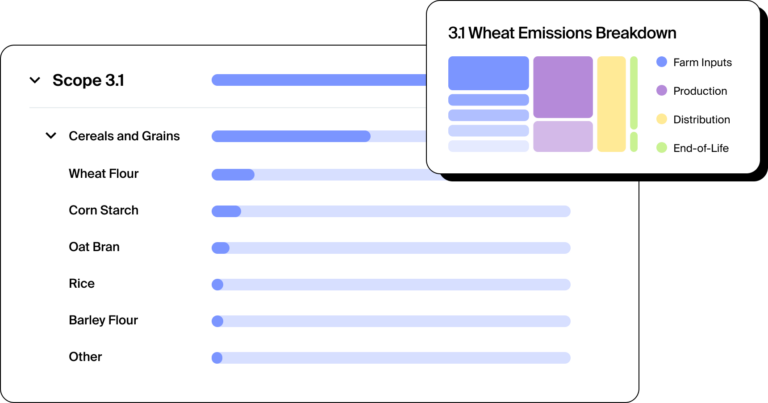Click the Scope 3.1 heading text
Viewport: 768px width, 403px height.
88,80
